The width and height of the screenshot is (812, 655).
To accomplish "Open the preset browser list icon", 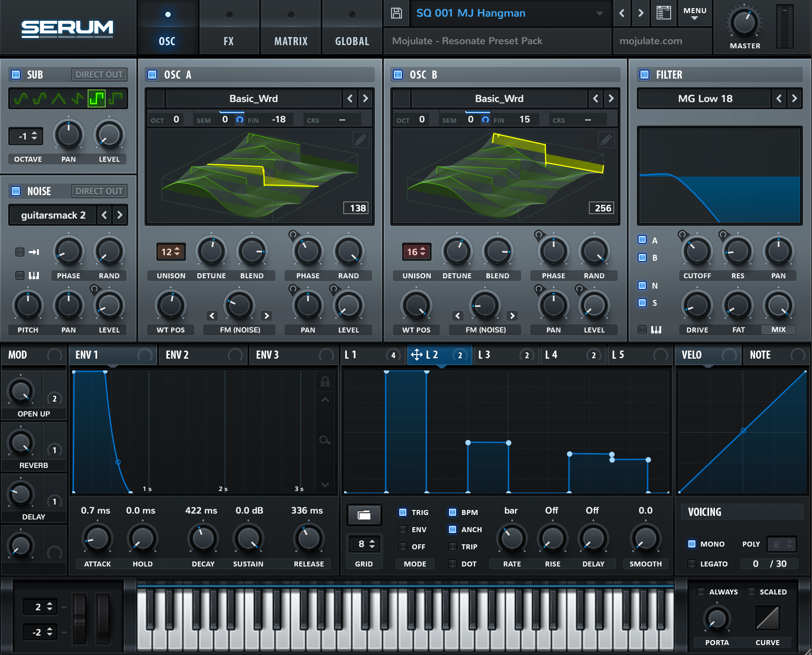I will pyautogui.click(x=663, y=13).
